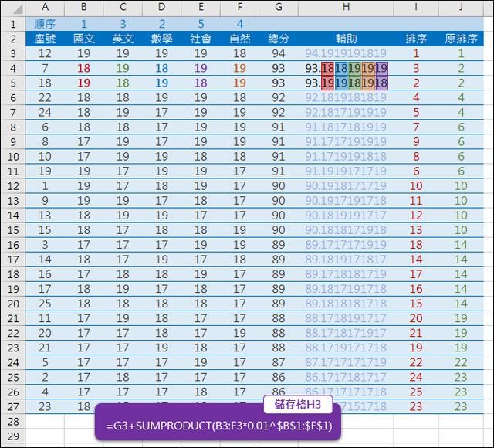Click empty cell A28
Image resolution: width=494 pixels, height=448 pixels.
tap(45, 421)
